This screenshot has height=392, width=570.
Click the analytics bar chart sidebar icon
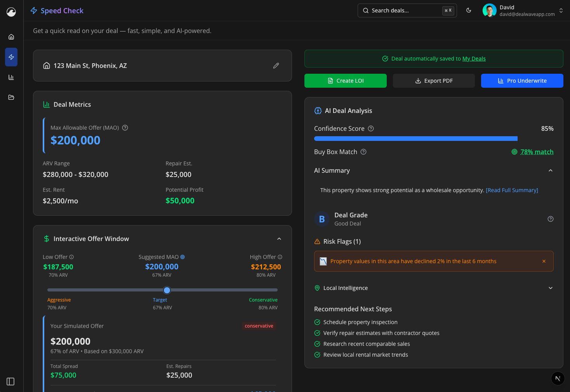coord(11,77)
